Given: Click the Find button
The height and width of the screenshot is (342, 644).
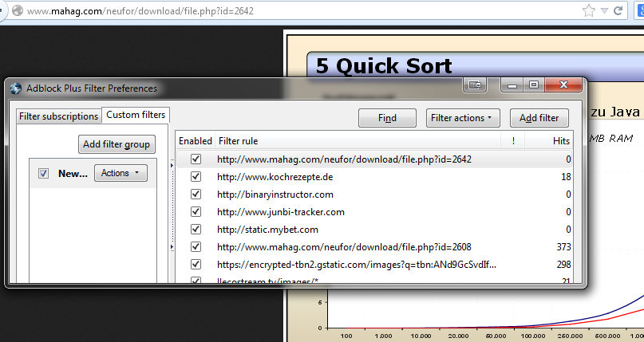Looking at the screenshot, I should (x=387, y=118).
